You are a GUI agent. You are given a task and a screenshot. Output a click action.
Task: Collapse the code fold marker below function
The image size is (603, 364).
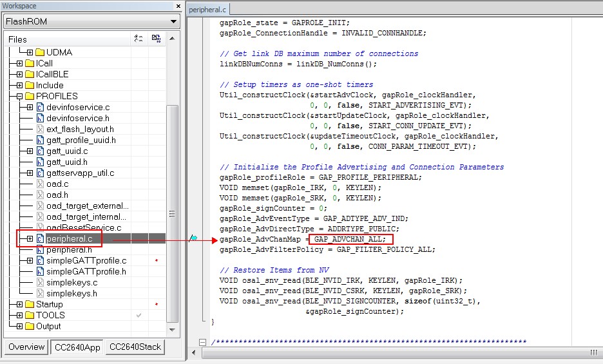[x=203, y=341]
